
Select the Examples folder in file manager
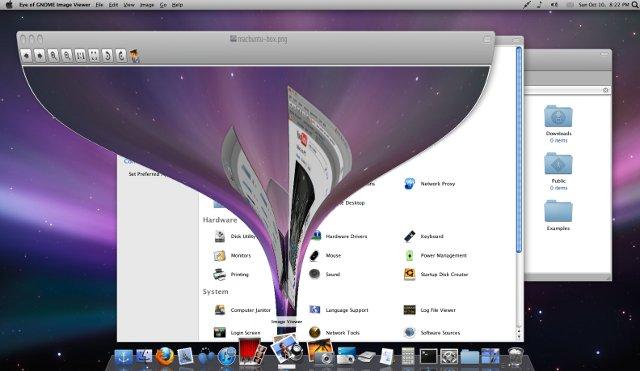click(x=558, y=215)
